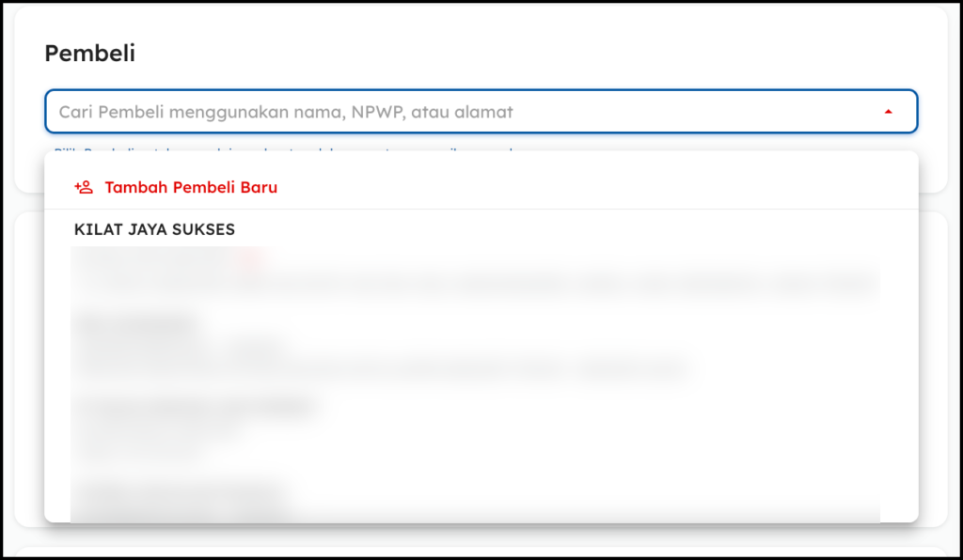This screenshot has height=560, width=963.
Task: Select the second blurred buyer entry
Action: pos(136,326)
